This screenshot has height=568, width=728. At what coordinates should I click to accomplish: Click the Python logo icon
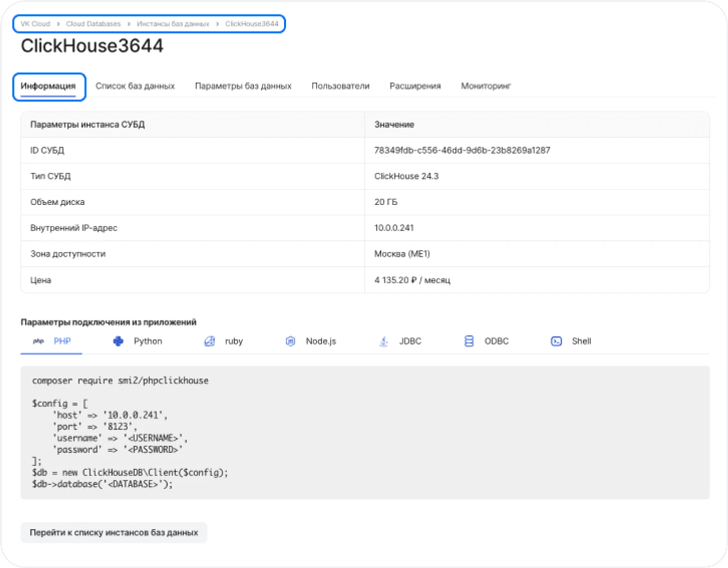[118, 341]
